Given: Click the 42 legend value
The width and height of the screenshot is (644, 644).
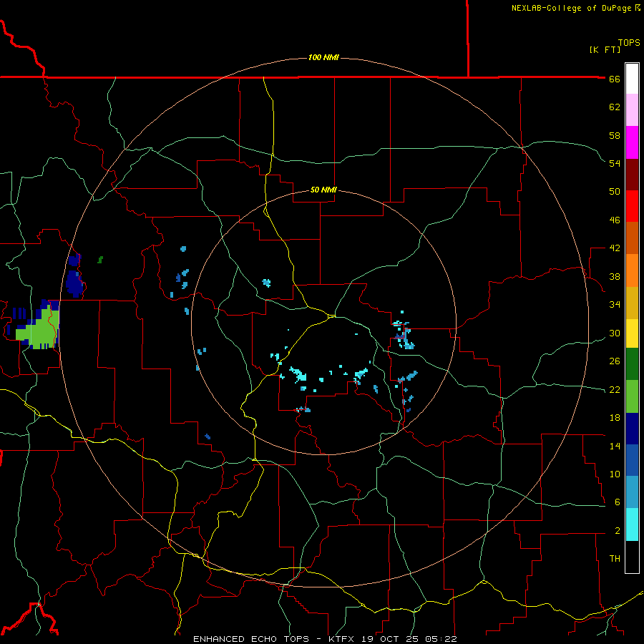Looking at the screenshot, I should pyautogui.click(x=615, y=248).
